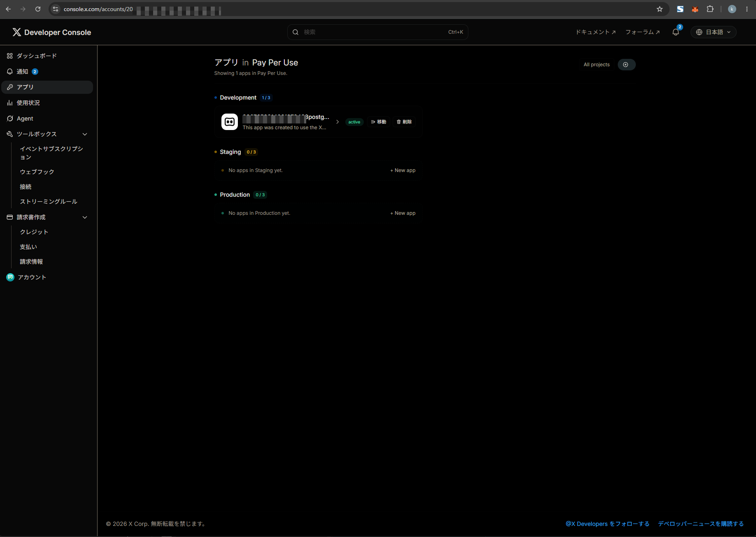756x537 pixels.
Task: Open the header notifications bell
Action: point(676,32)
